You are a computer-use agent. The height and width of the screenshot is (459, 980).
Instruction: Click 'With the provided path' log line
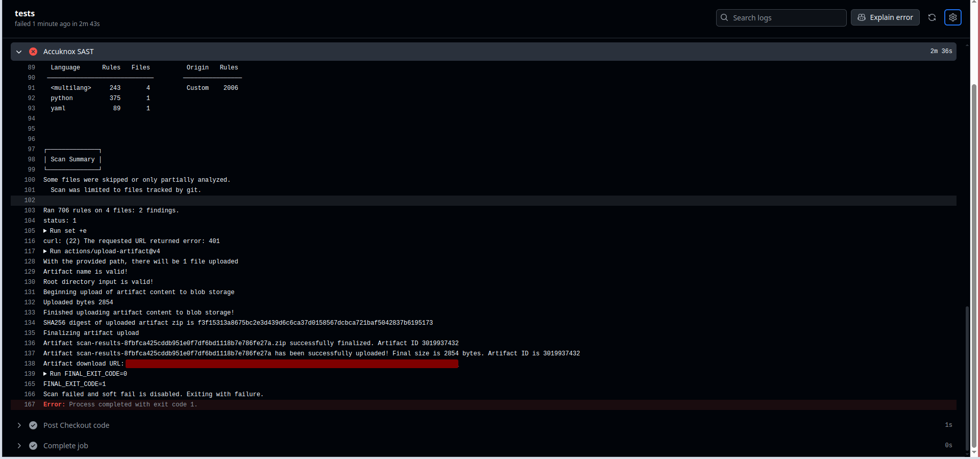[x=141, y=261]
